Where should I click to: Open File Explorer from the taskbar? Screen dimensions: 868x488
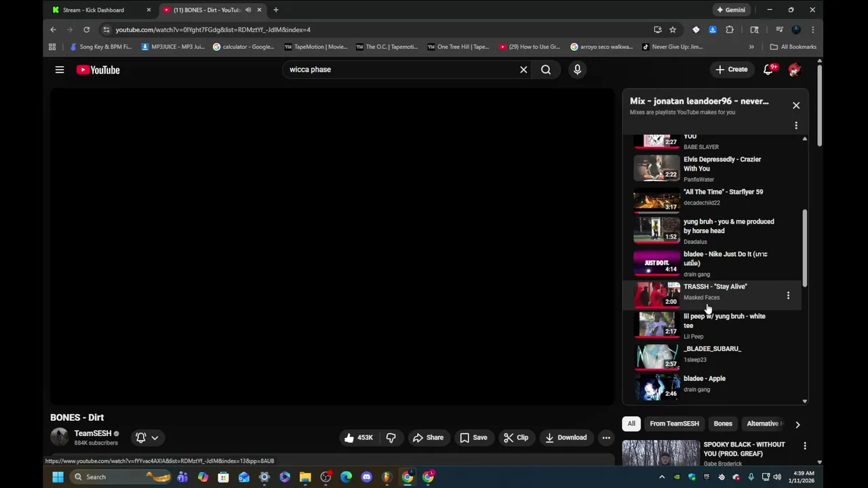(x=305, y=477)
